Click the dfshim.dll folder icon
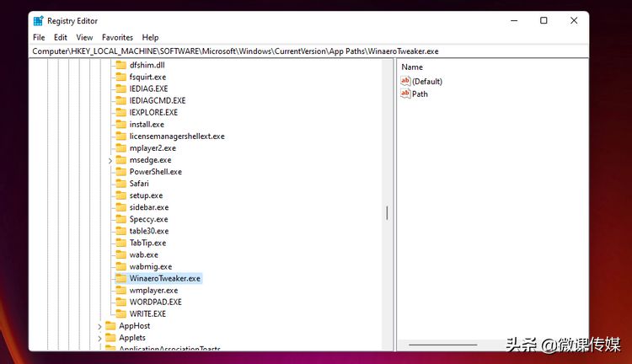Screen dimensions: 632x364 121,65
